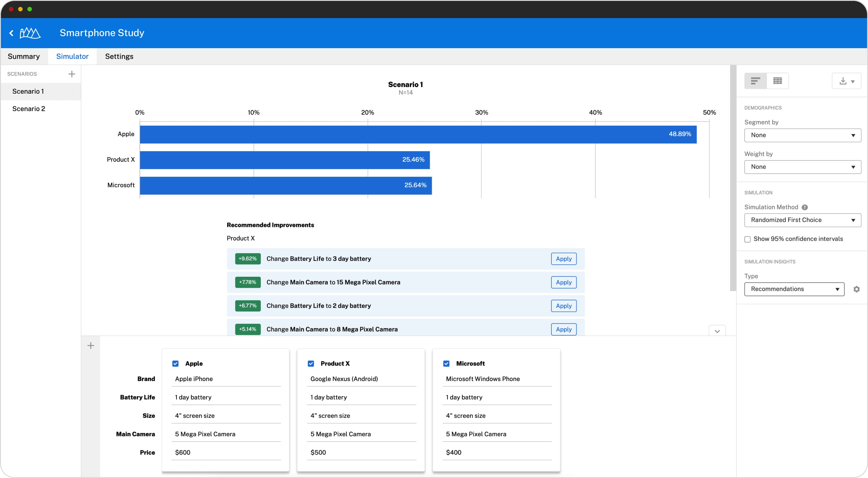Click the add product plus icon bottom left
Viewport: 868px width, 478px height.
point(91,346)
